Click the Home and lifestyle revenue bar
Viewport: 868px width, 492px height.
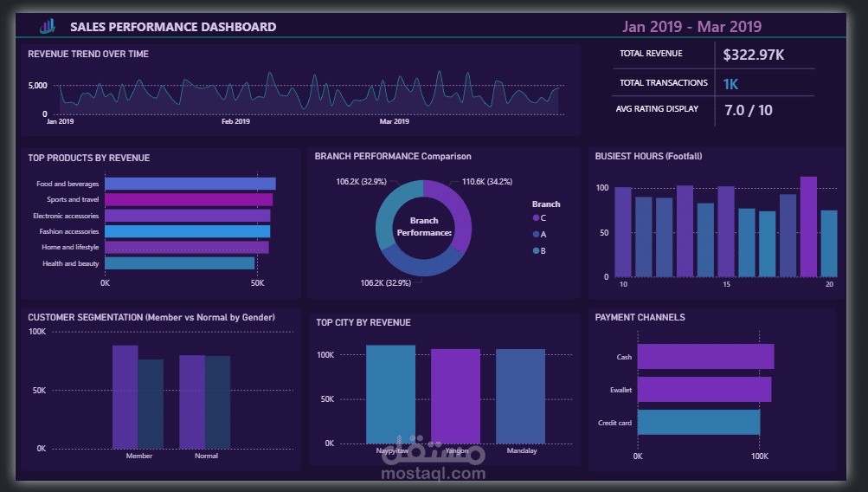coord(187,247)
